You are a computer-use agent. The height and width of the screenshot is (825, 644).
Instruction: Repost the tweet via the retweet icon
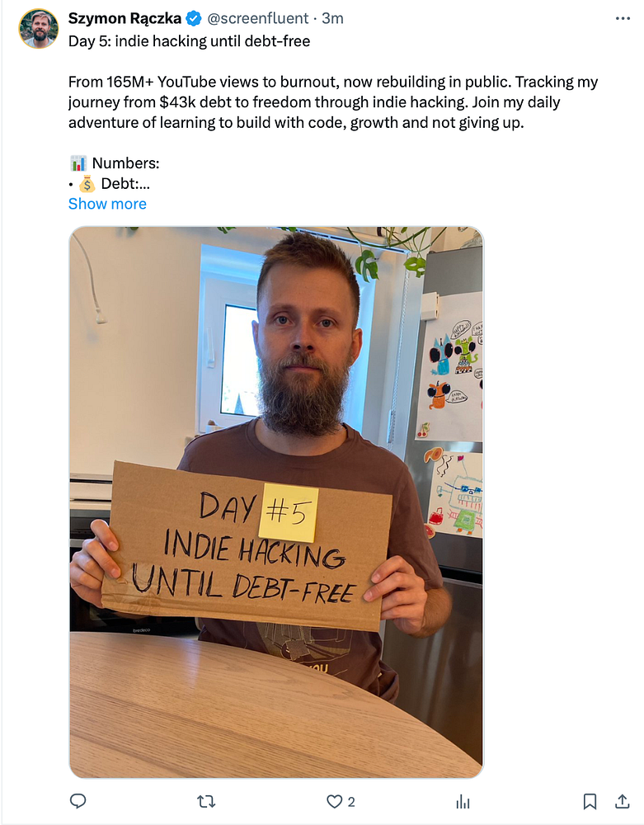(x=206, y=801)
